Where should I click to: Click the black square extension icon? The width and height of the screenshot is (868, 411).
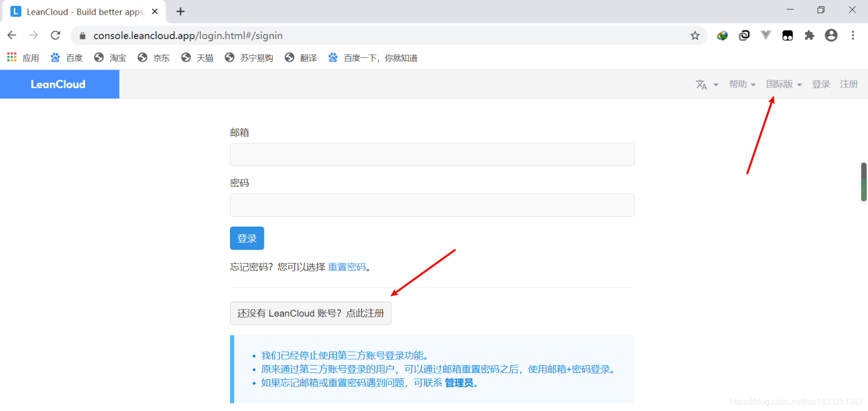pyautogui.click(x=787, y=35)
